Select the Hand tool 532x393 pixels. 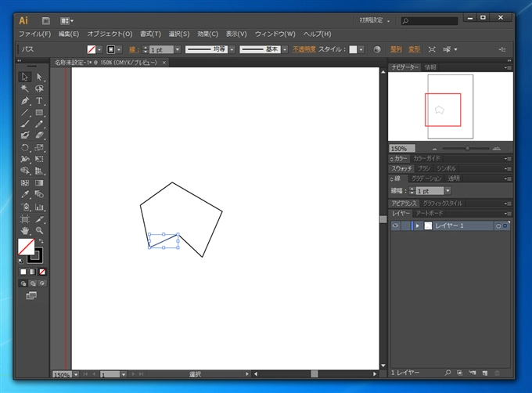[25, 231]
